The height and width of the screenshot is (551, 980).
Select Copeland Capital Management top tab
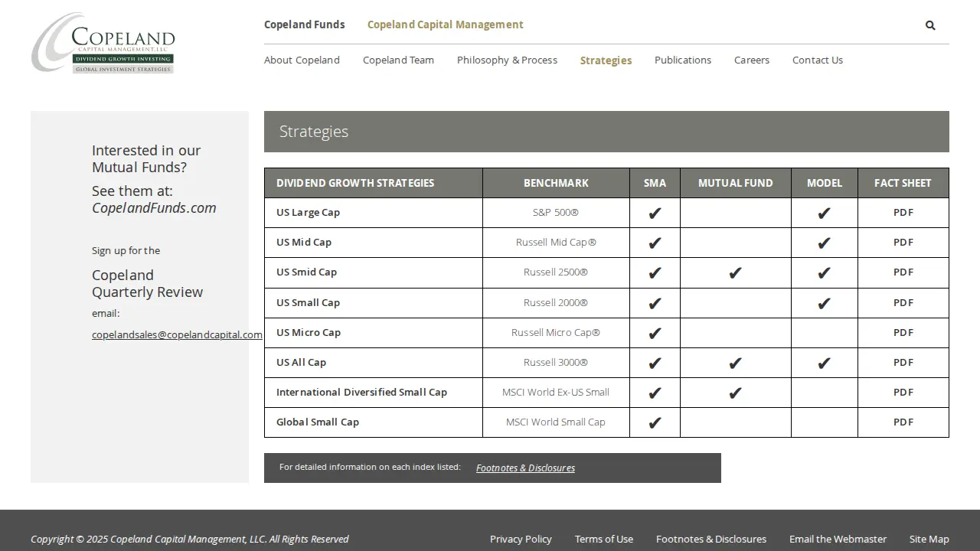tap(446, 24)
